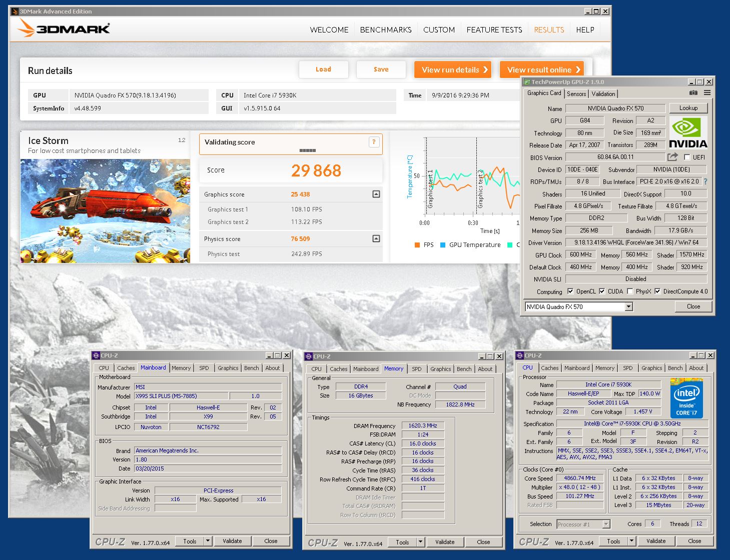Viewport: 730px width, 560px height.
Task: Click the Graphics score value 25 438
Action: pos(300,194)
